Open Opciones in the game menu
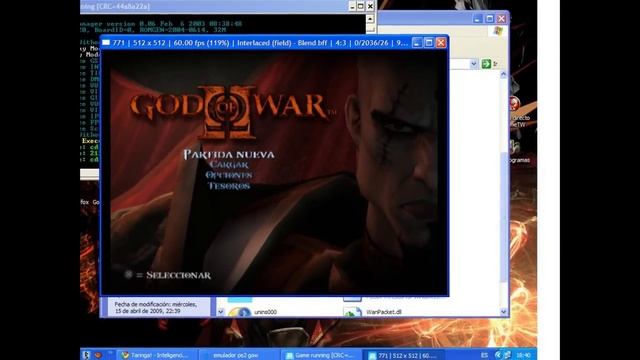The image size is (640, 360). 229,175
